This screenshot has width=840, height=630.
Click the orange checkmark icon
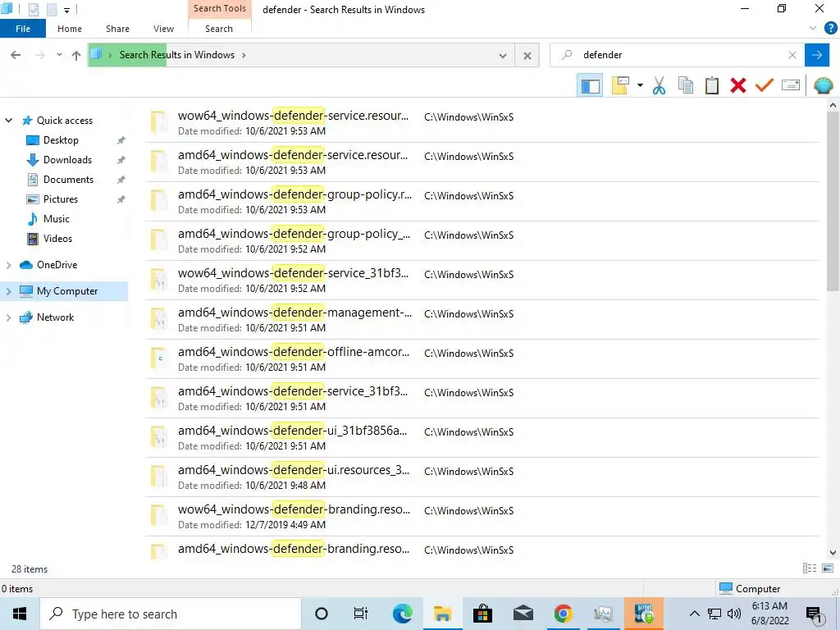[x=765, y=85]
